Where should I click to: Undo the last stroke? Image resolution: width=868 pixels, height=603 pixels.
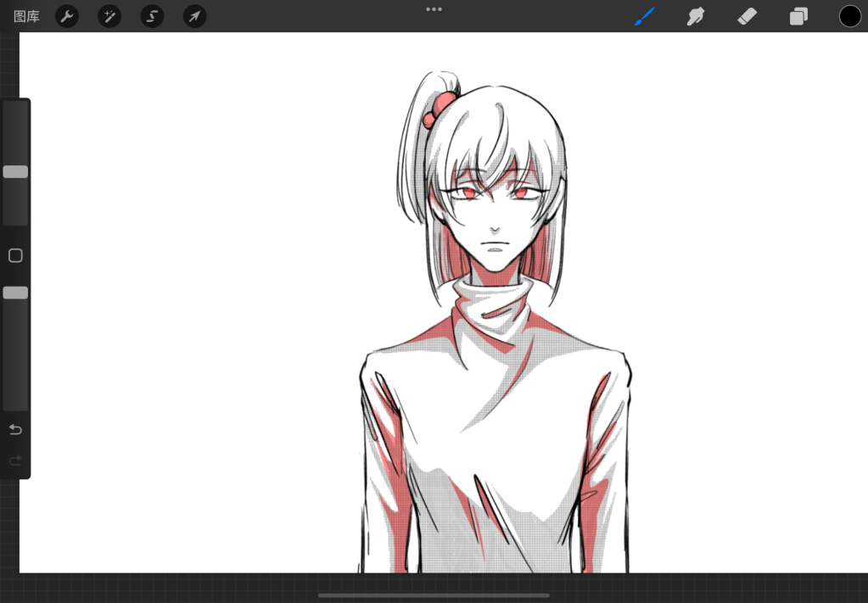point(15,430)
